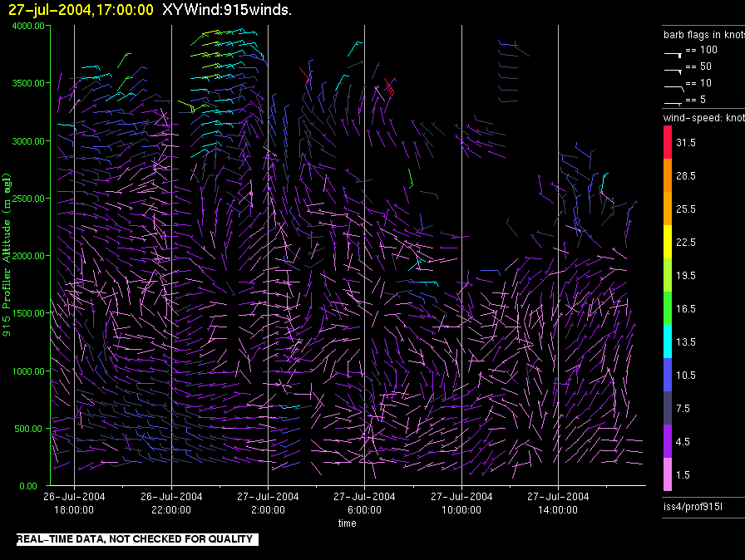Viewport: 745px width, 560px height.
Task: Click the 'XYWind:915winds.' title text
Action: pos(227,9)
